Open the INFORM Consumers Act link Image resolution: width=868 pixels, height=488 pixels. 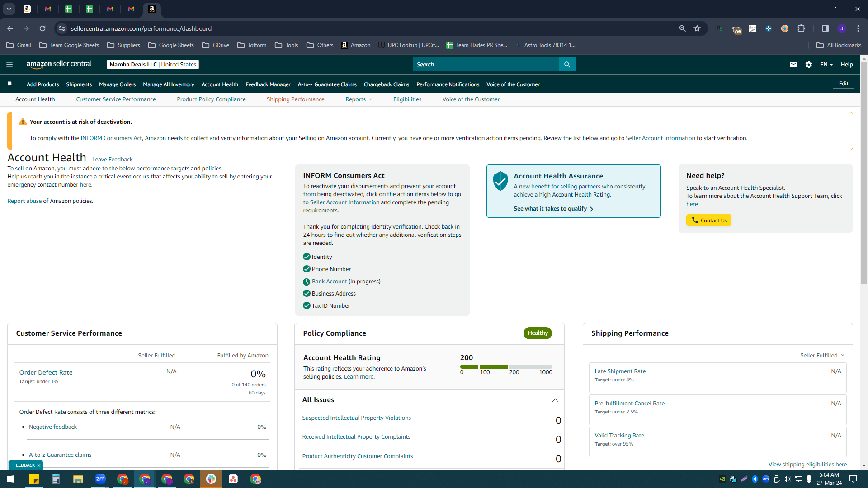pos(111,138)
